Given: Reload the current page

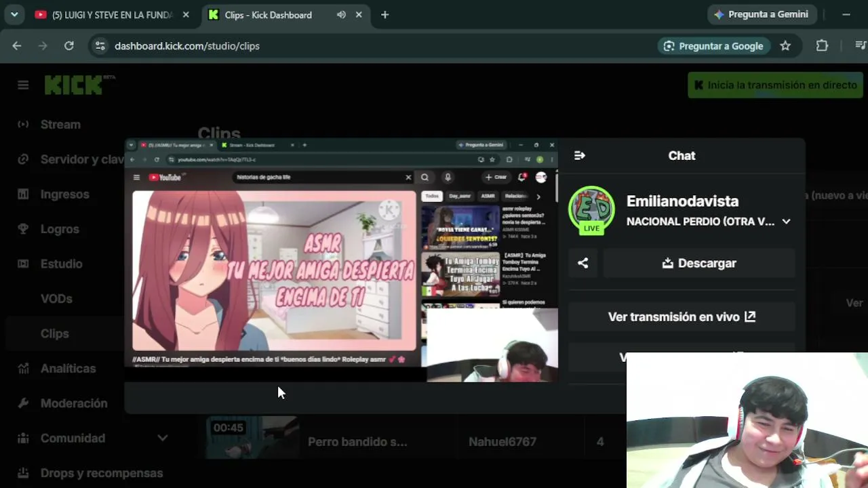Looking at the screenshot, I should (x=68, y=46).
